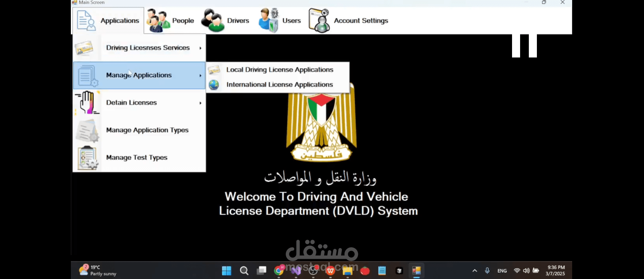Select Manage Applications menu entry
The image size is (644, 279).
pos(139,75)
